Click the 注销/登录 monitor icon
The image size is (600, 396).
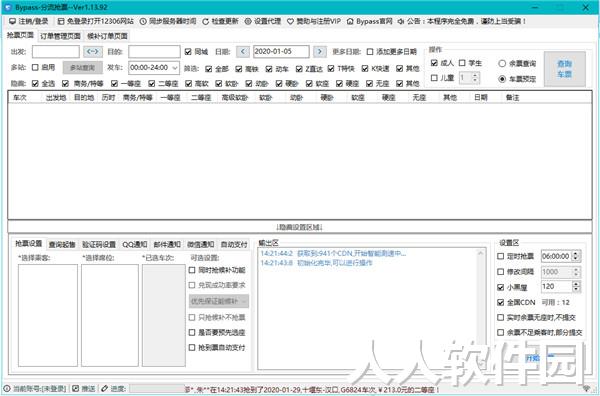tap(12, 21)
